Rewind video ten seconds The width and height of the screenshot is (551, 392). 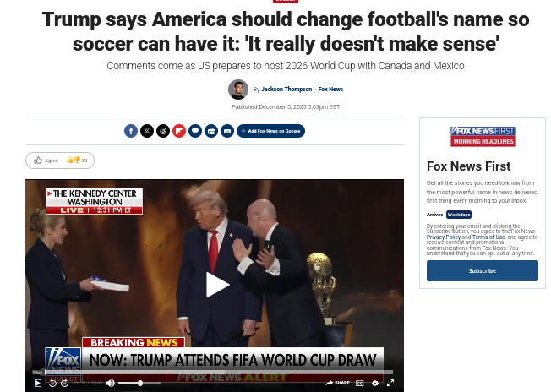click(x=52, y=383)
